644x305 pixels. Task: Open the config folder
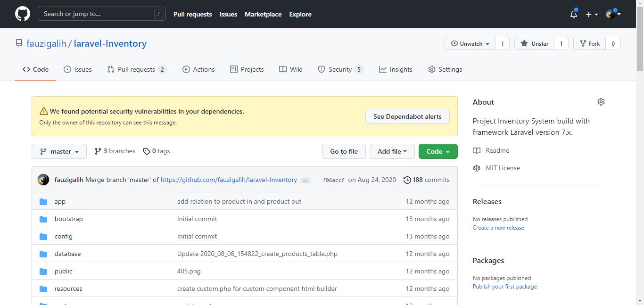pyautogui.click(x=63, y=236)
